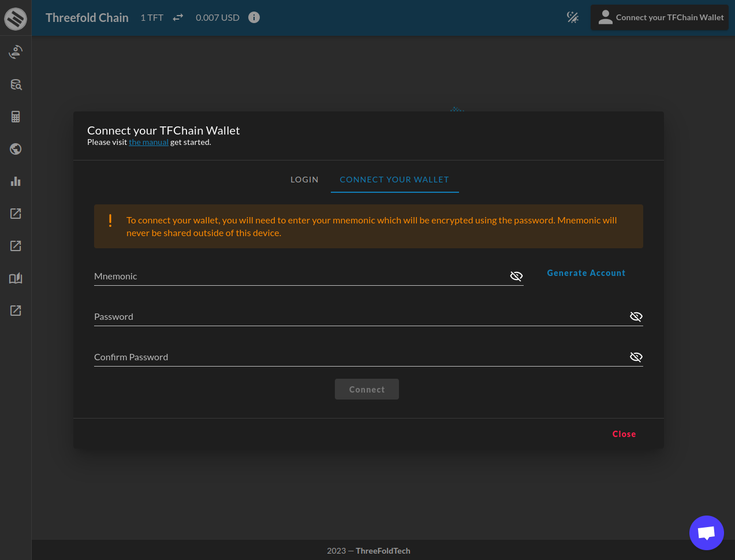Open the calculator sidebar icon
Viewport: 735px width, 560px height.
point(16,117)
